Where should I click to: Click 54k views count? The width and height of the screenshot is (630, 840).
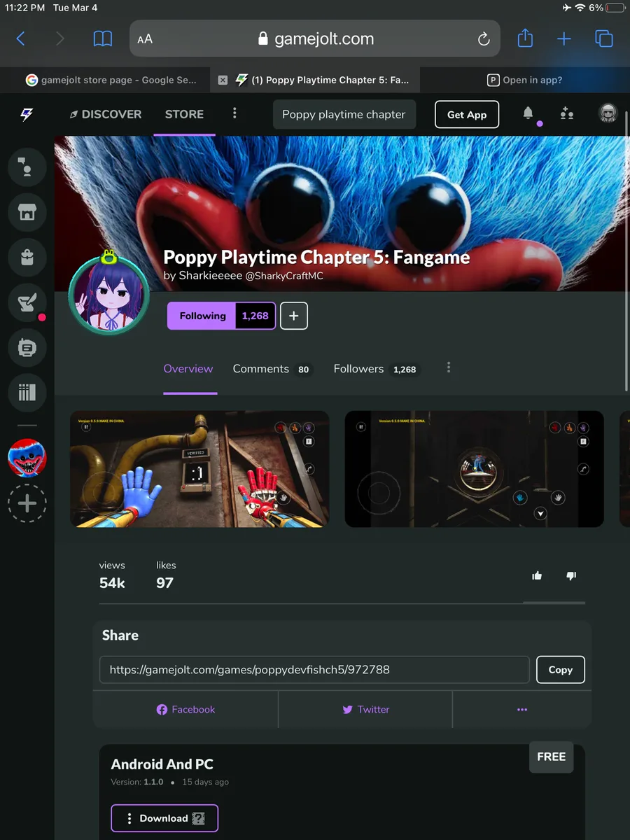click(x=112, y=583)
